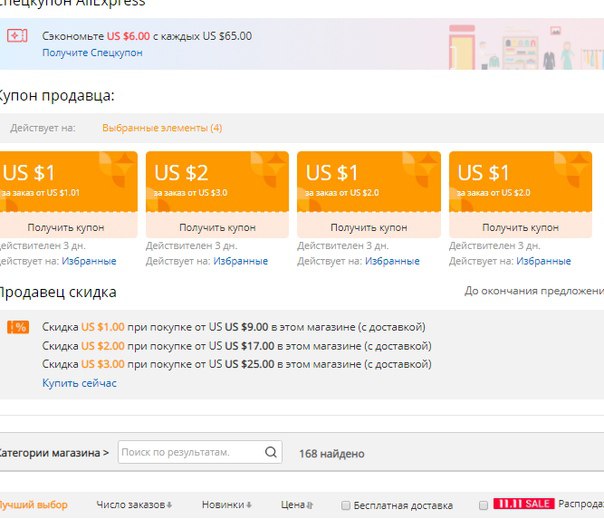Open the Купить сейчас link
The width and height of the screenshot is (604, 519).
pos(79,383)
